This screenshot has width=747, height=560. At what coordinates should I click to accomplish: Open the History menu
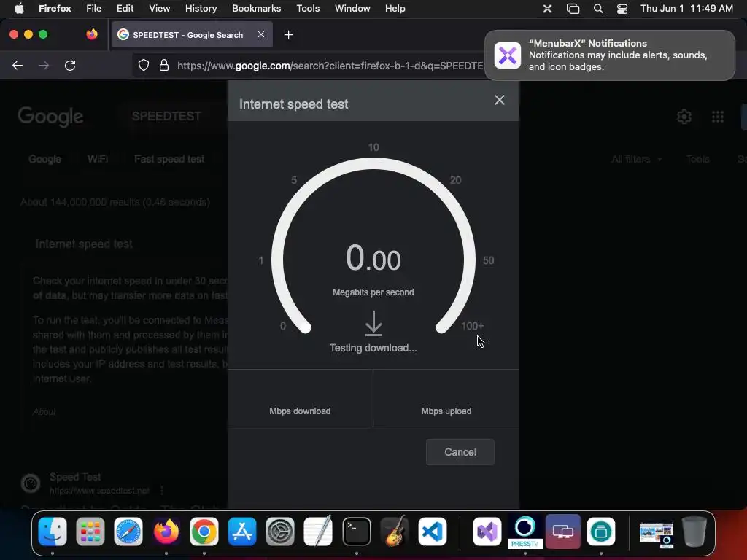pos(201,8)
